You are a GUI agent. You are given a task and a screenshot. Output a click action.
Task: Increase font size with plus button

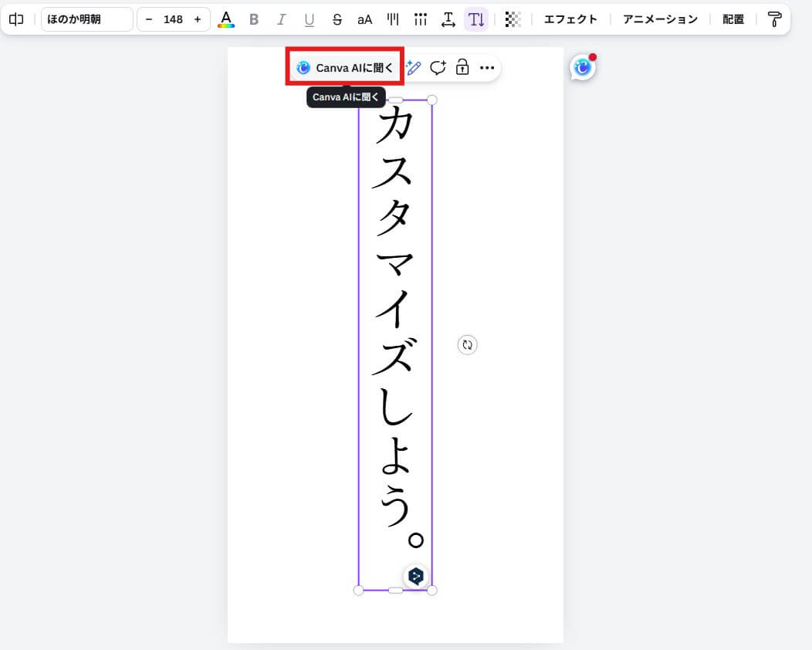(198, 19)
